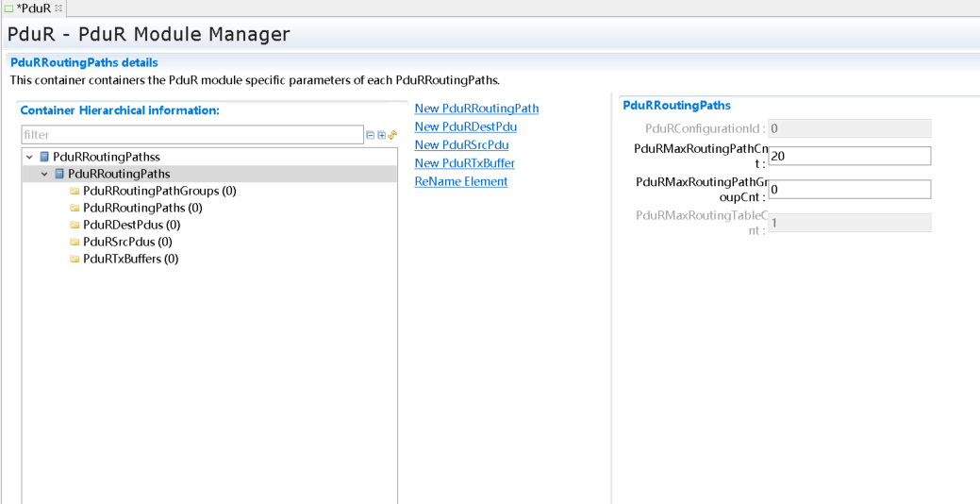
Task: Click the PduRSrcPdus folder icon
Action: (x=75, y=242)
